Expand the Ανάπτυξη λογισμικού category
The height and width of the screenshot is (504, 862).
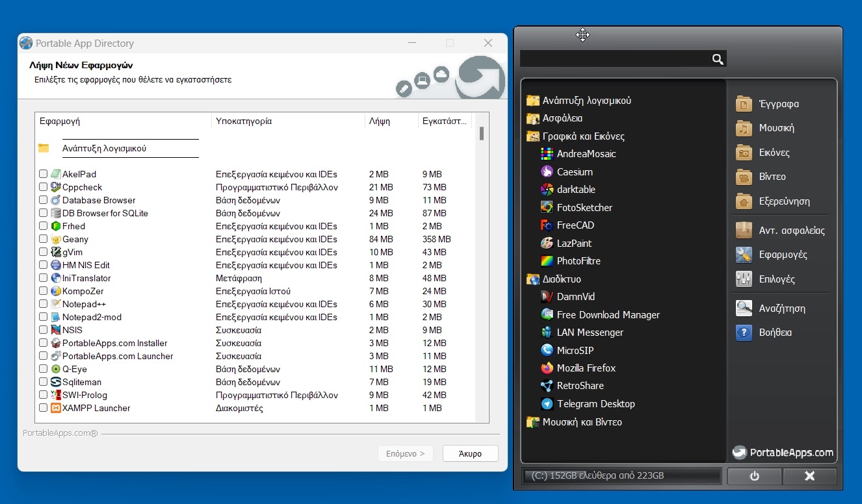579,101
